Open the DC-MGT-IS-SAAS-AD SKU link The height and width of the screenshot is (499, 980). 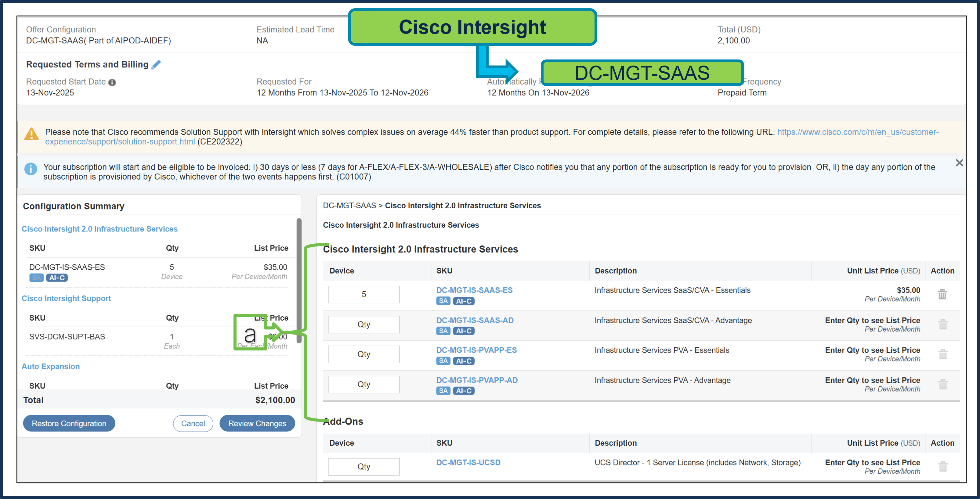click(474, 320)
